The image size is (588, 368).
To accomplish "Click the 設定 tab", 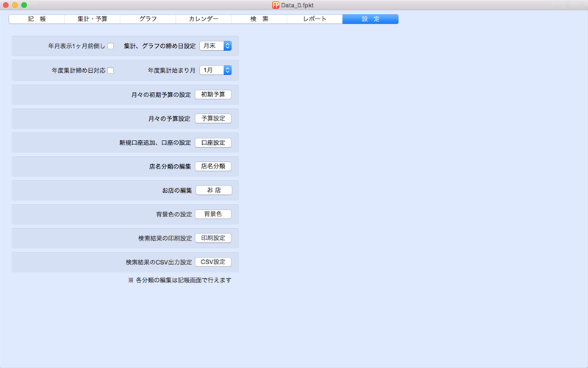I will pos(370,18).
